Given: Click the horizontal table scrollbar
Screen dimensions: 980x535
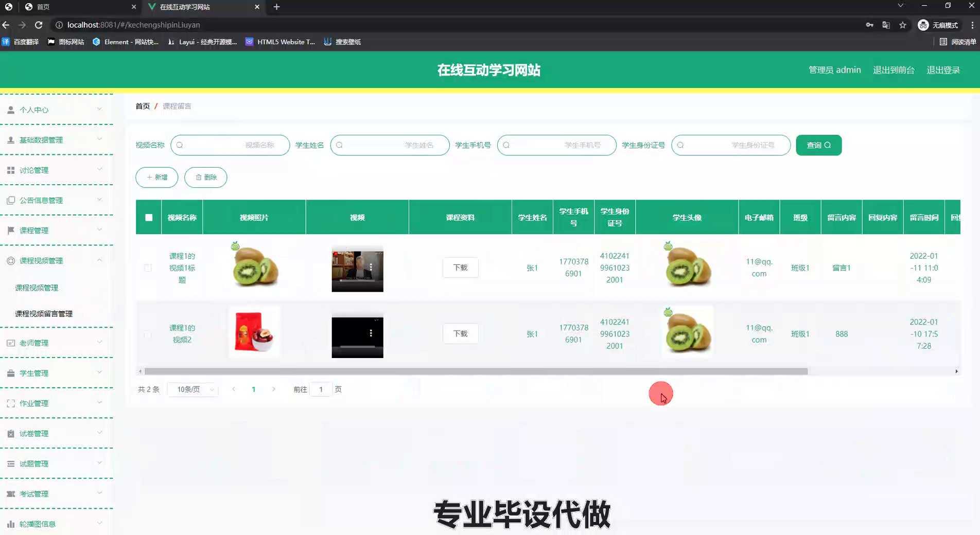Looking at the screenshot, I should 476,371.
